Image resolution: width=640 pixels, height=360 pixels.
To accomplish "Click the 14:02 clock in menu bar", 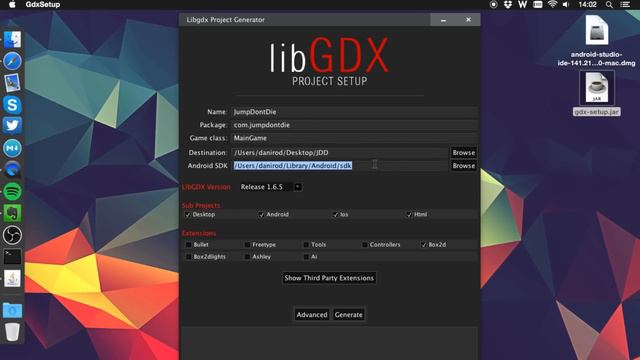I will (x=587, y=4).
